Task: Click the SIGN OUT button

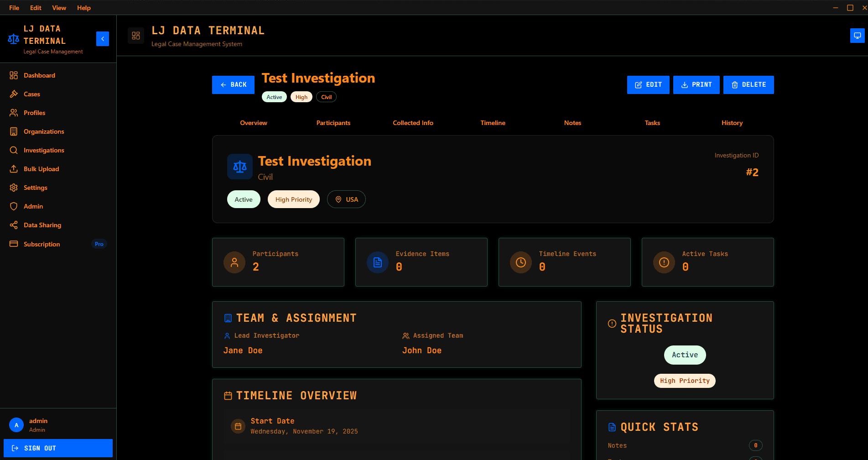Action: click(58, 448)
